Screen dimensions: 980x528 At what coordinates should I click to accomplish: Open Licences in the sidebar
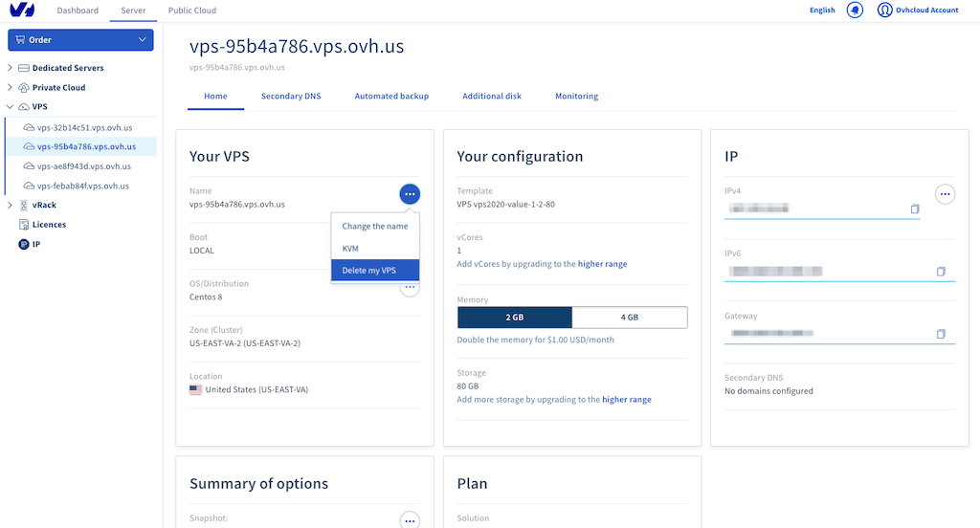(49, 225)
